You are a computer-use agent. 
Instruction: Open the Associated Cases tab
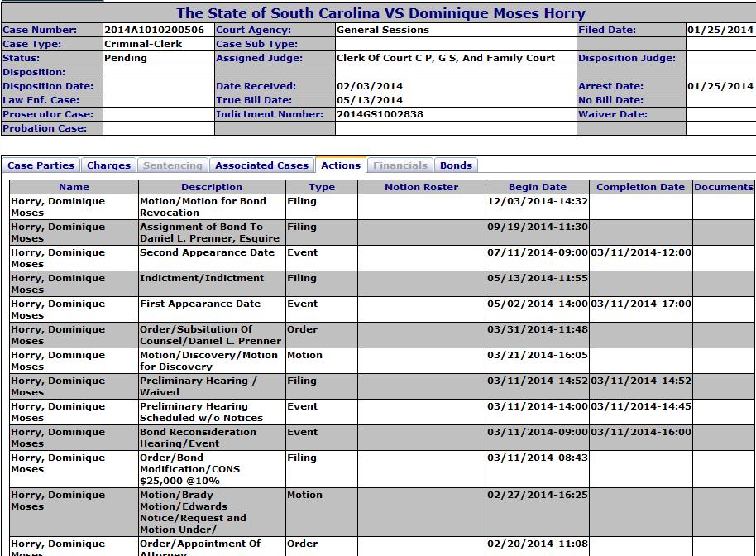[x=262, y=165]
